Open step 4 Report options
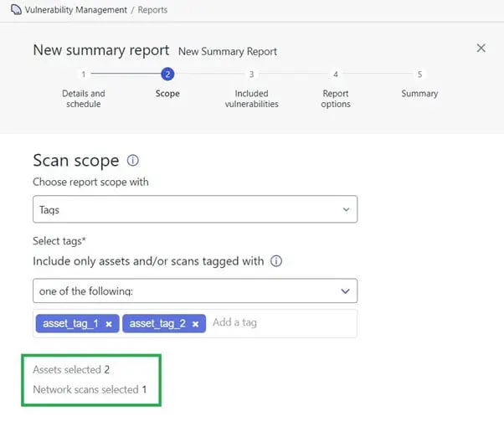This screenshot has height=437, width=504. 336,88
